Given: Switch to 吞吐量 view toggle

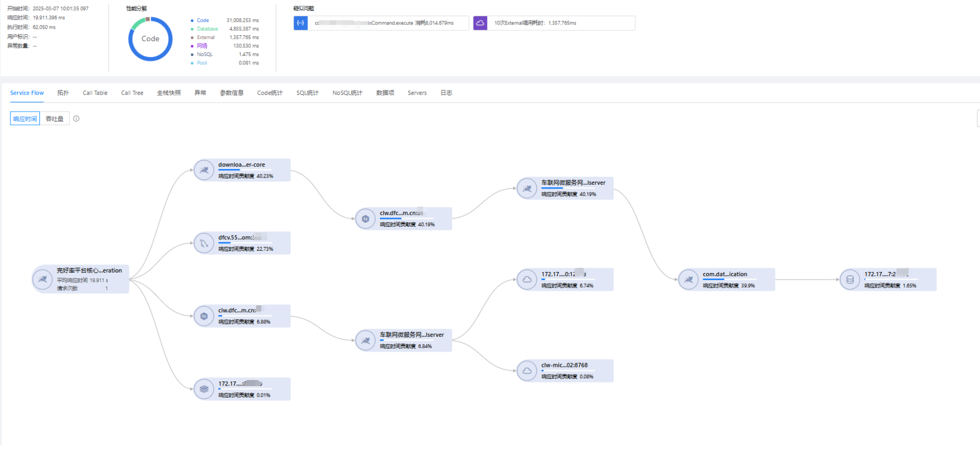Looking at the screenshot, I should (x=54, y=119).
